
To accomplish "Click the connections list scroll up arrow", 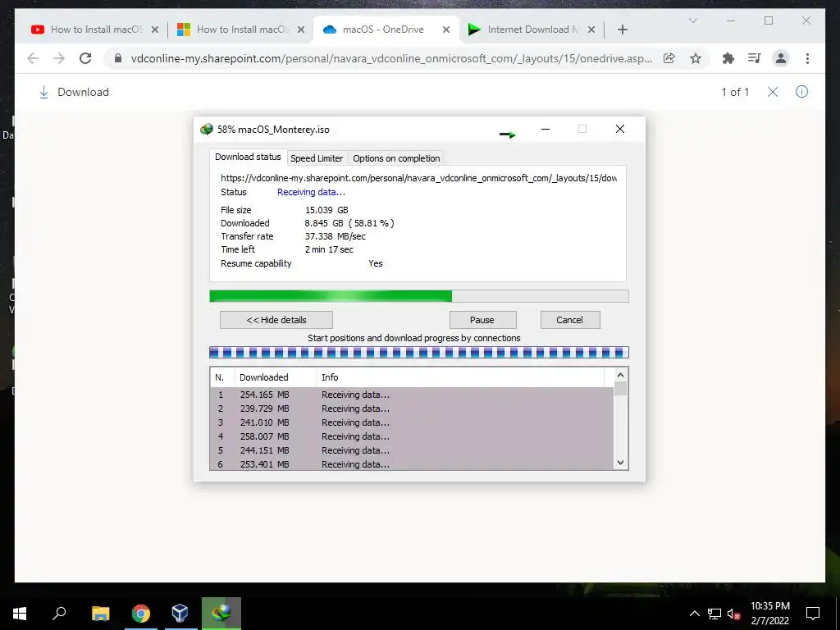I will [x=620, y=375].
